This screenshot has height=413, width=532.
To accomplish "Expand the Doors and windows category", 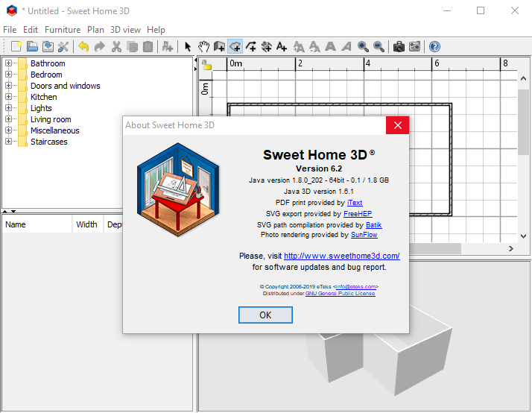I will click(8, 86).
